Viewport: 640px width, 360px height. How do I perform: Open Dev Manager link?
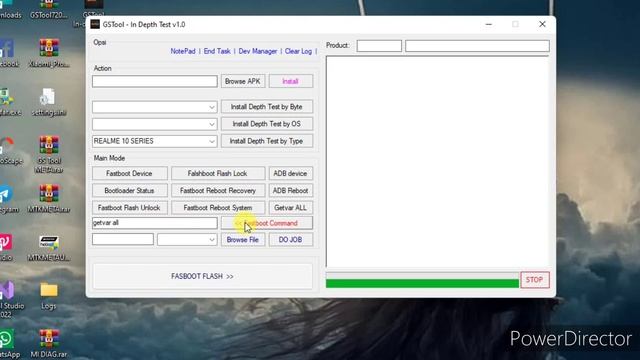pyautogui.click(x=258, y=51)
